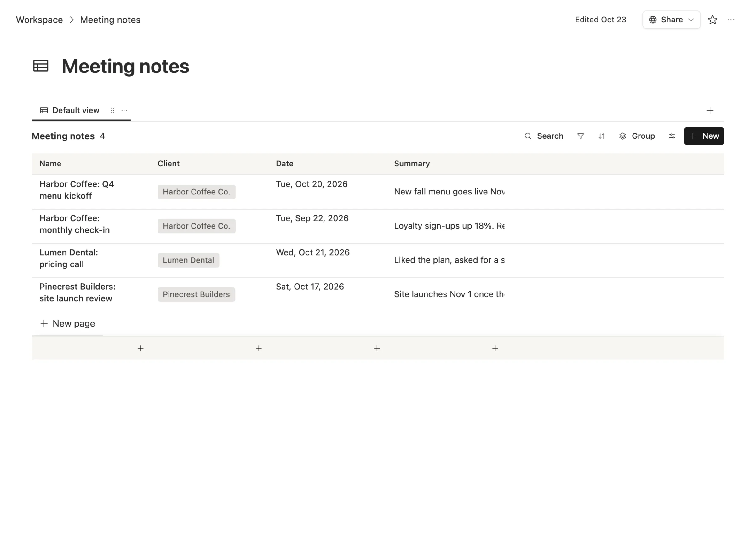Click the Pinecrest Builders client tag
Image resolution: width=756 pixels, height=539 pixels.
point(196,294)
